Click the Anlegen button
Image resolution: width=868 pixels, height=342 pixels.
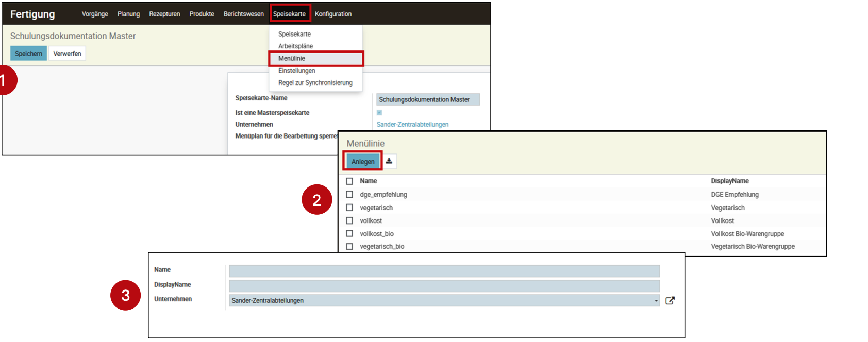point(363,162)
